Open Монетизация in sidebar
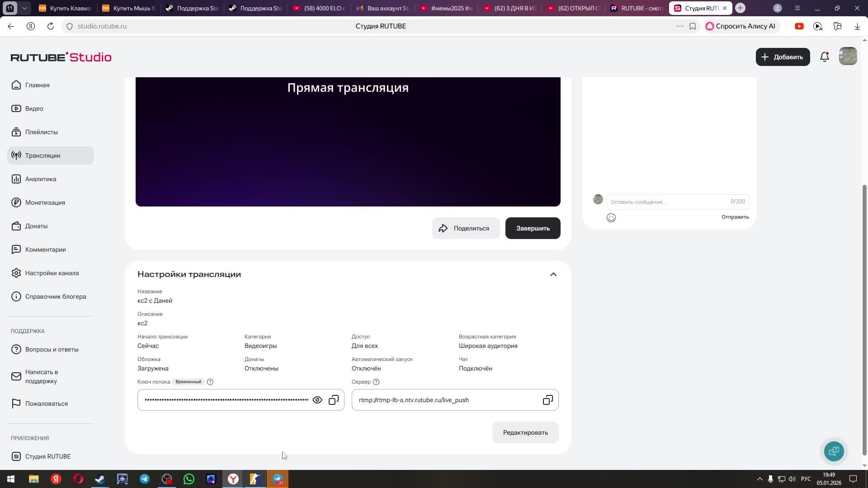868x488 pixels. pos(51,202)
